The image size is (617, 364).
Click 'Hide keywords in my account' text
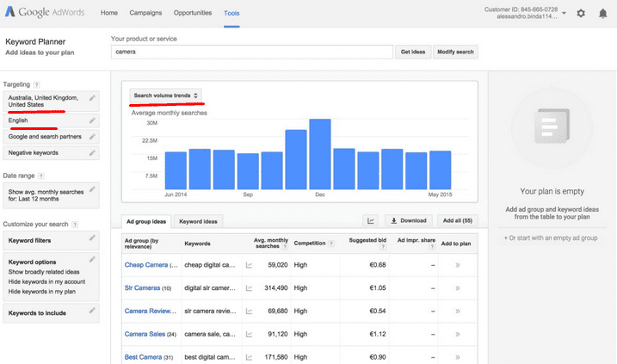46,281
